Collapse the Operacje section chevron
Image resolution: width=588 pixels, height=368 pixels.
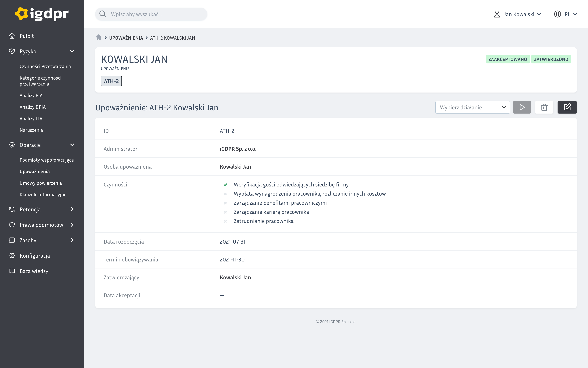click(72, 145)
